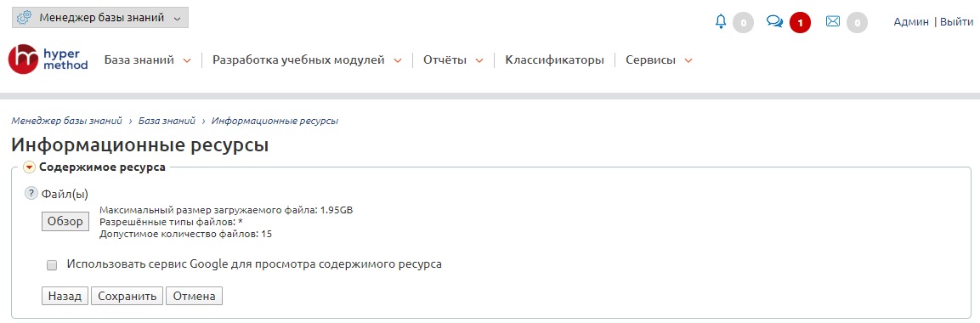
Task: Click the grey notifications counter badge
Action: click(743, 23)
